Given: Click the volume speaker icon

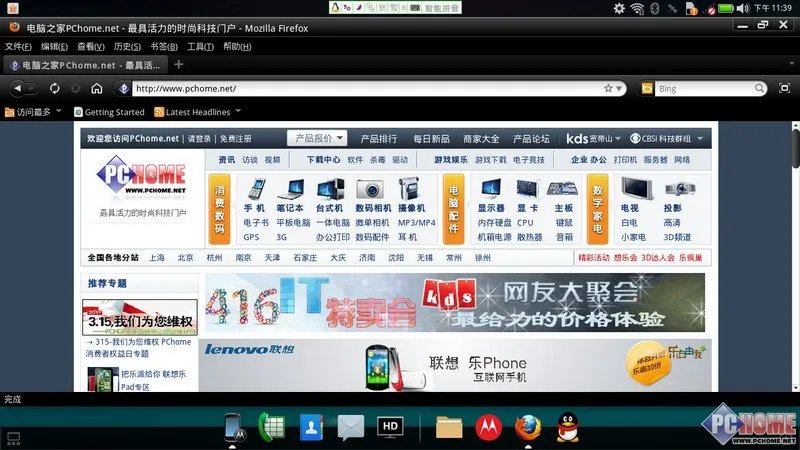Looking at the screenshot, I should pos(743,8).
